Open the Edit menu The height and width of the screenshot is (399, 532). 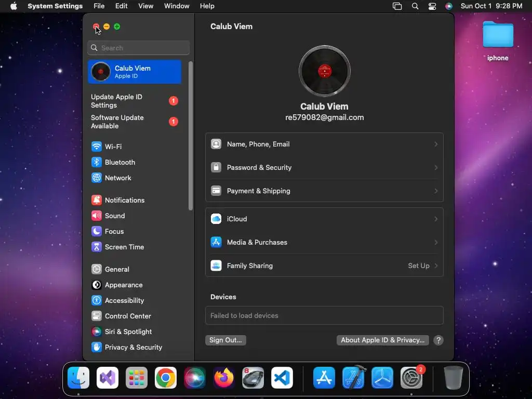click(x=122, y=6)
